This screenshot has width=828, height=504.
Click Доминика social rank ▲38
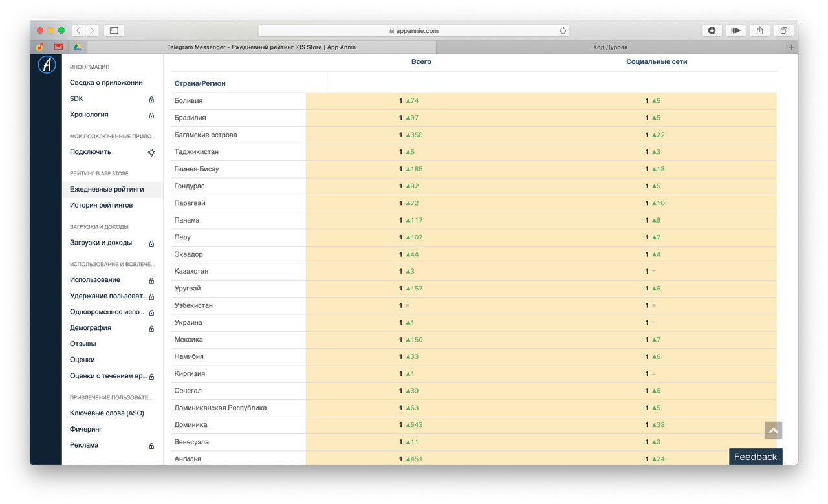655,425
